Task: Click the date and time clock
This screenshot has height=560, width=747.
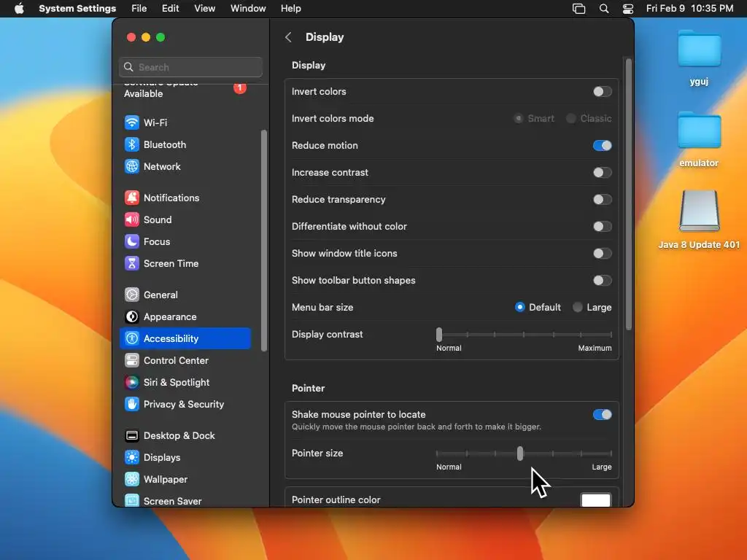Action: [689, 9]
